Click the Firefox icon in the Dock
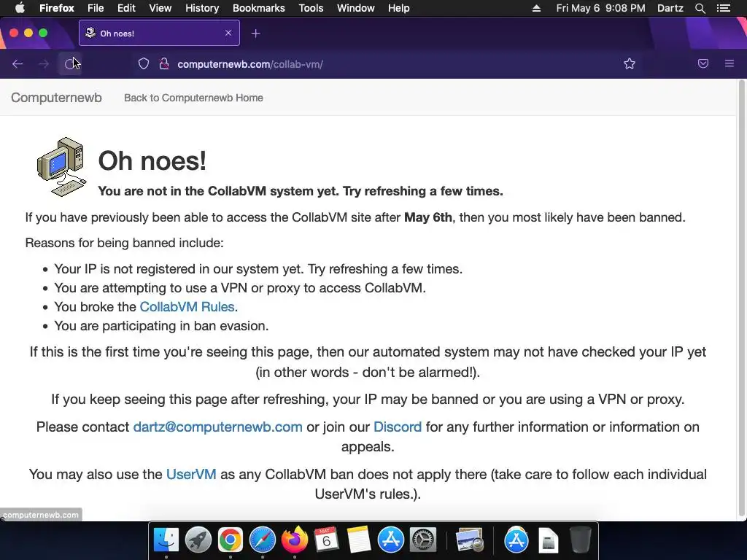This screenshot has height=560, width=747. click(x=295, y=540)
